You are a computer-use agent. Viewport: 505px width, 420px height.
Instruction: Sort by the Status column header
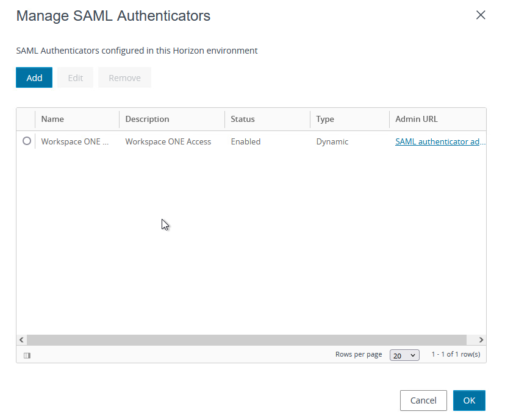click(x=243, y=119)
